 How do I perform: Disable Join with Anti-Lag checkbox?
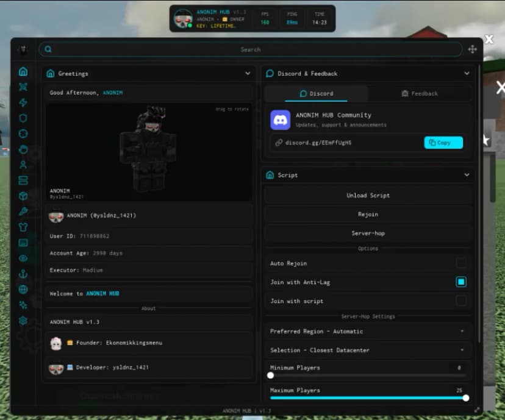461,282
